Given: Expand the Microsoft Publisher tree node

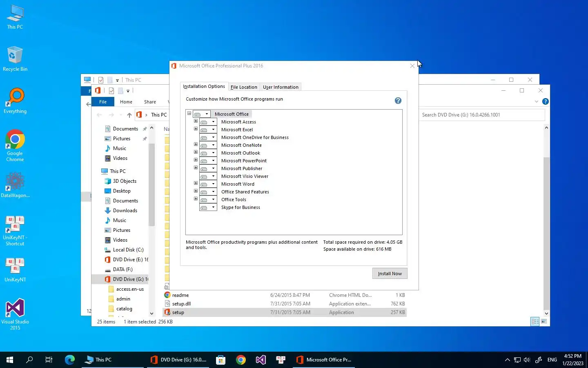Looking at the screenshot, I should (196, 168).
